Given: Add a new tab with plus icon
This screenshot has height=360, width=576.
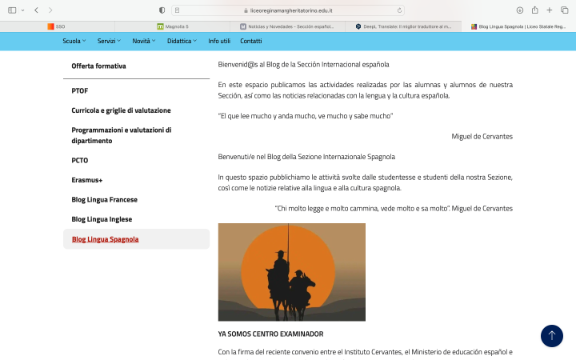Looking at the screenshot, I should coord(549,10).
